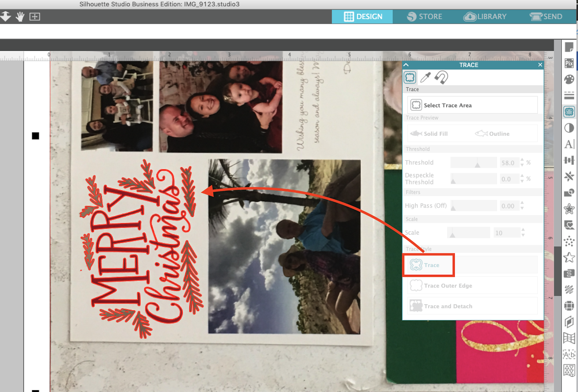This screenshot has width=578, height=392.
Task: Click the gridded circle sidebar icon
Action: pyautogui.click(x=569, y=306)
